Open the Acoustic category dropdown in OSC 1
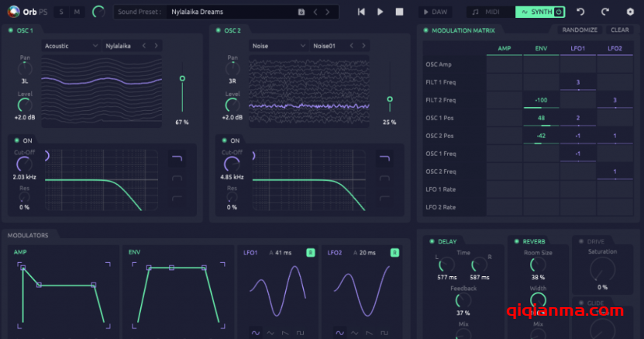 coord(71,46)
